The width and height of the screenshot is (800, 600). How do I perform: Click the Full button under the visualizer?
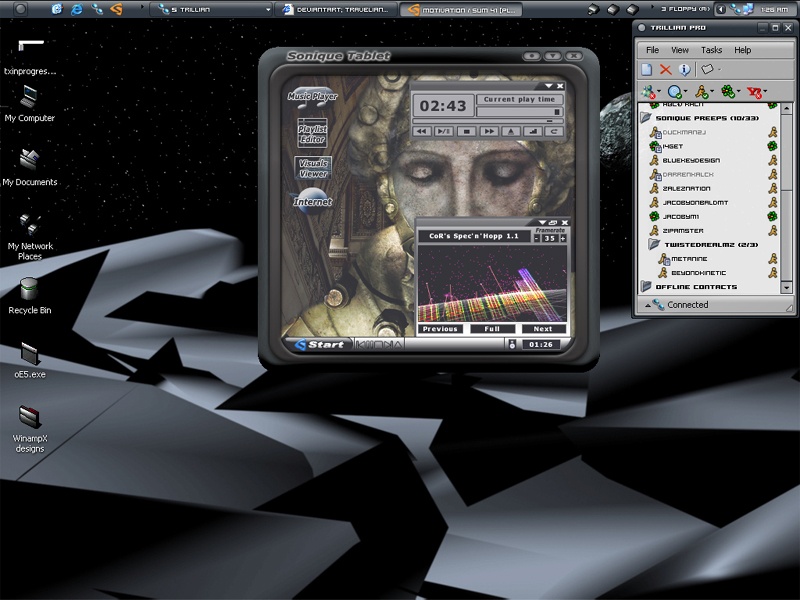click(x=492, y=329)
